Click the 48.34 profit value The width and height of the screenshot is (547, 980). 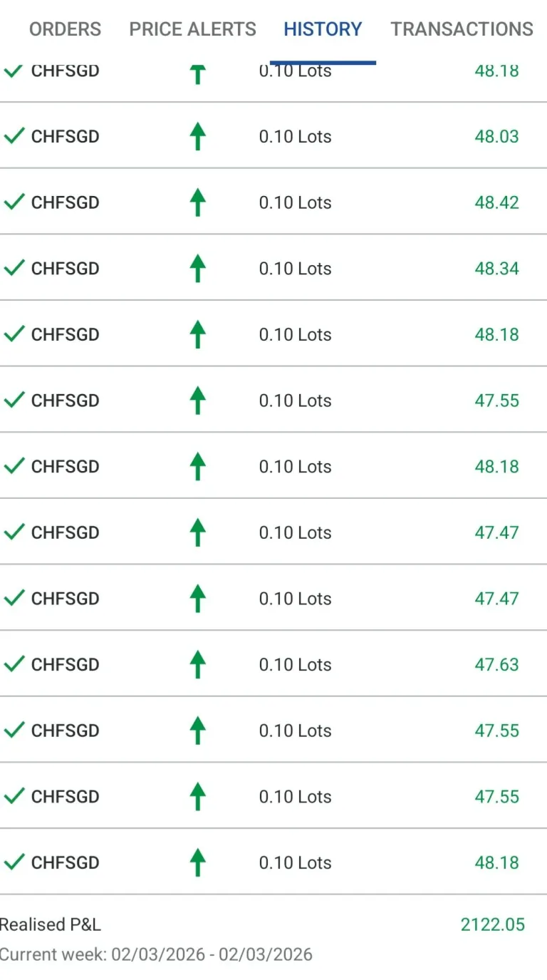[x=496, y=269]
